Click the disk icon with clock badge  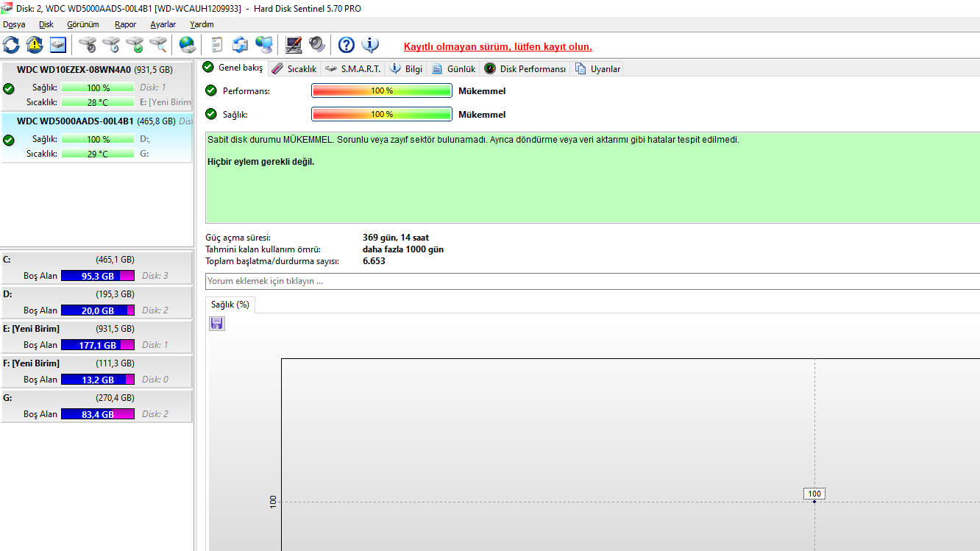111,45
